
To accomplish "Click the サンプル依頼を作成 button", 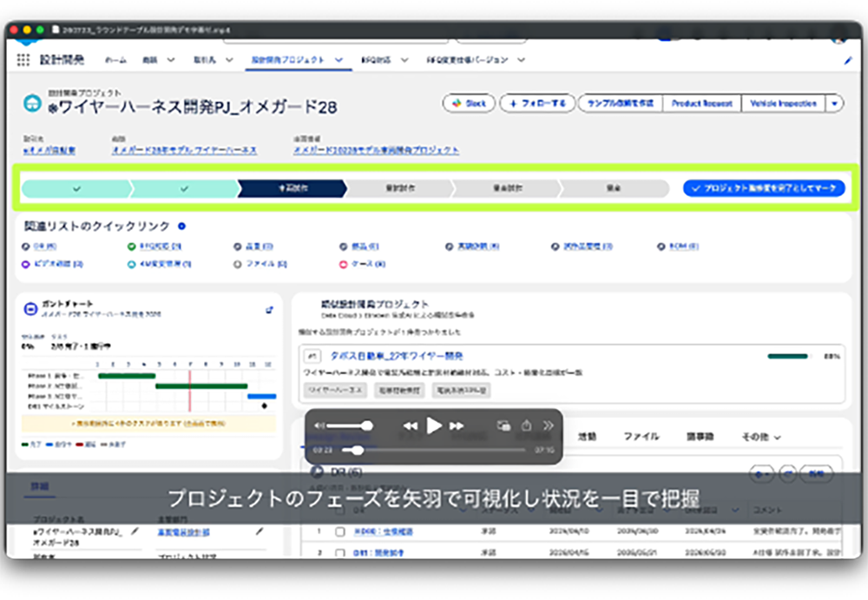I will (620, 103).
